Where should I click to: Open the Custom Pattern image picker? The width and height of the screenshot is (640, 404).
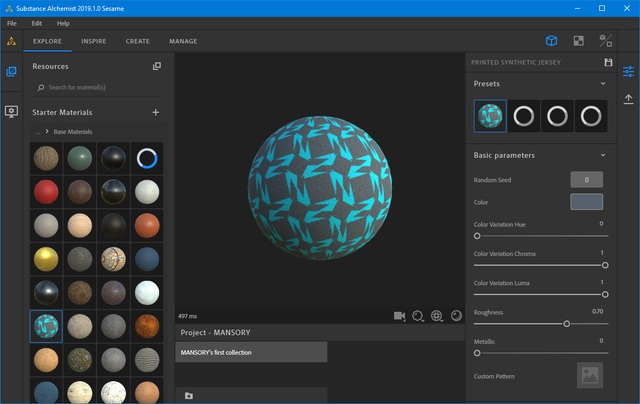coord(590,375)
